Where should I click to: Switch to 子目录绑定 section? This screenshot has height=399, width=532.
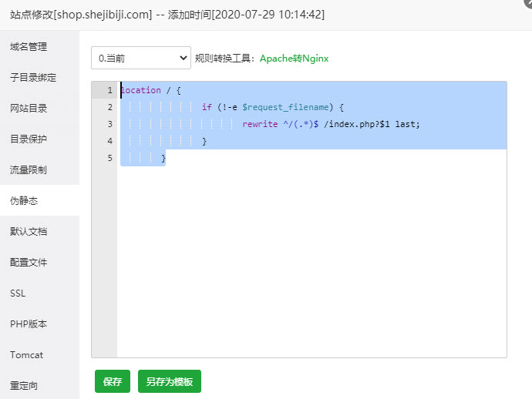33,78
